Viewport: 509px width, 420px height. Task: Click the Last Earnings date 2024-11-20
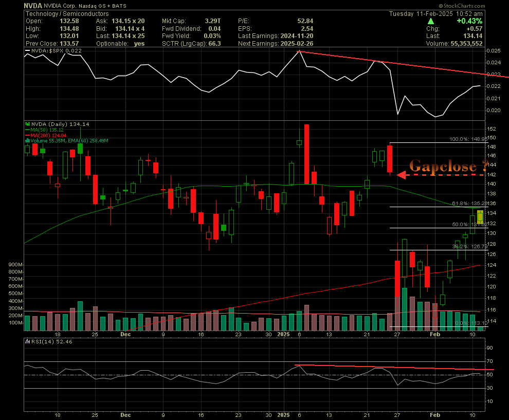[297, 36]
